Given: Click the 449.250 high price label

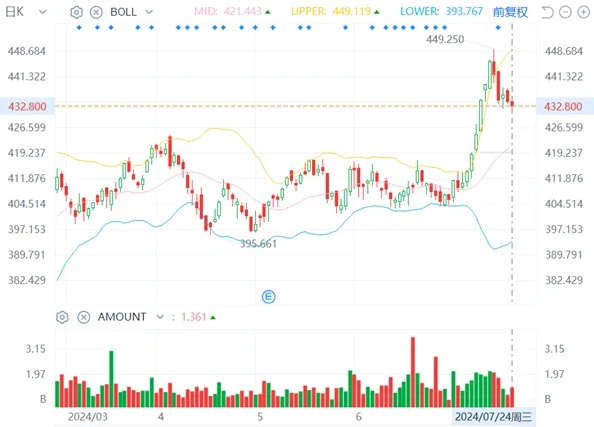Looking at the screenshot, I should tap(445, 39).
